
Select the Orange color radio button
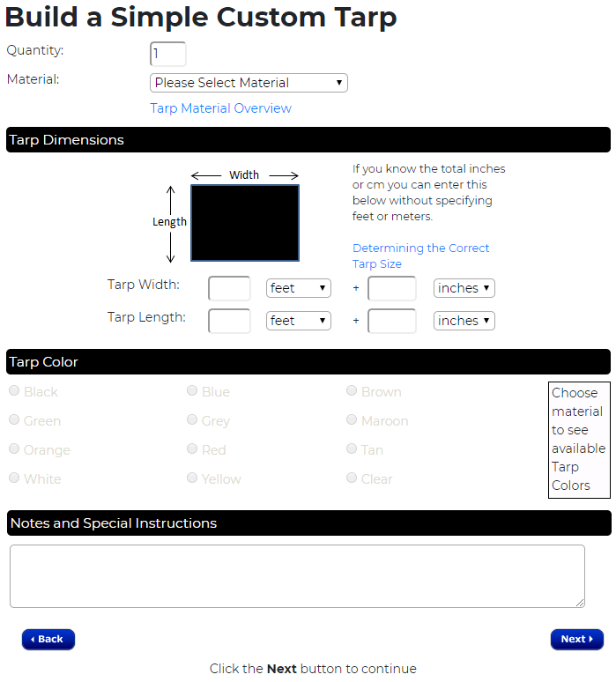14,449
